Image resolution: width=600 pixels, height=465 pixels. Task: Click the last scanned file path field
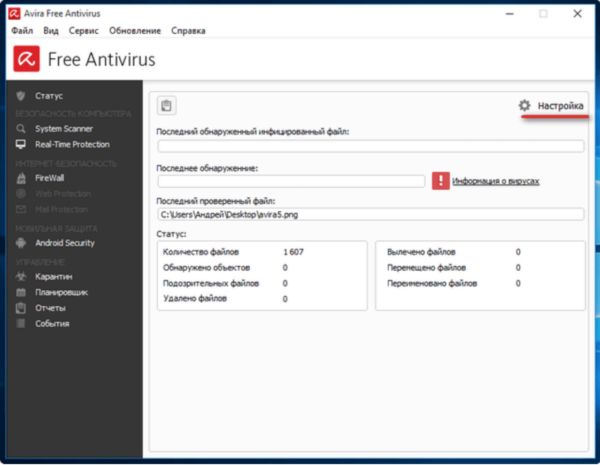tap(371, 214)
